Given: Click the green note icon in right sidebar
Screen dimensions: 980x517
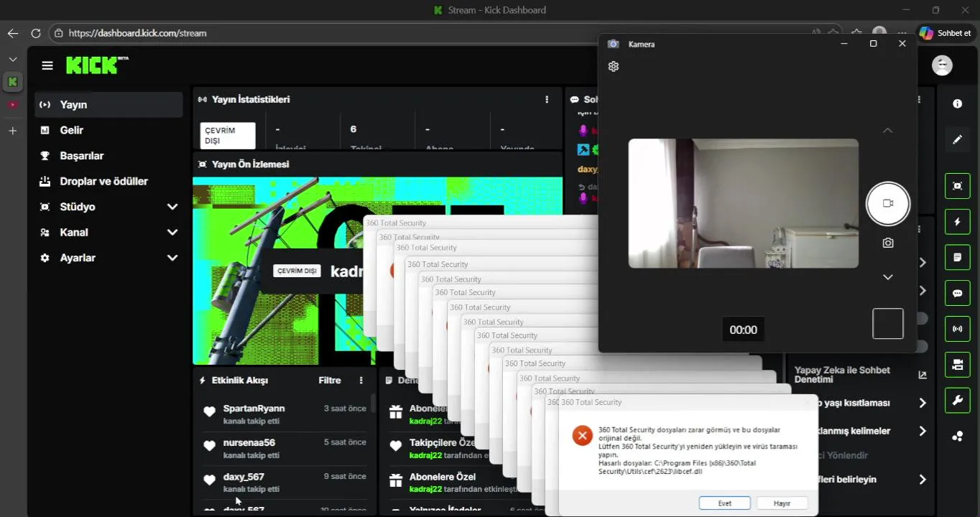Looking at the screenshot, I should 957,257.
